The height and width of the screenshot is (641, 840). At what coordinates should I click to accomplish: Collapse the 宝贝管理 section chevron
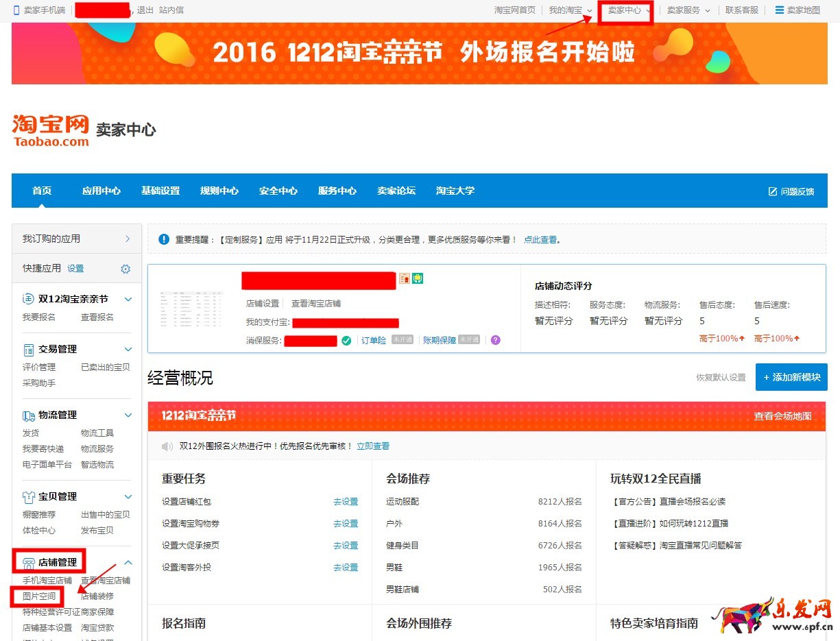coord(128,497)
